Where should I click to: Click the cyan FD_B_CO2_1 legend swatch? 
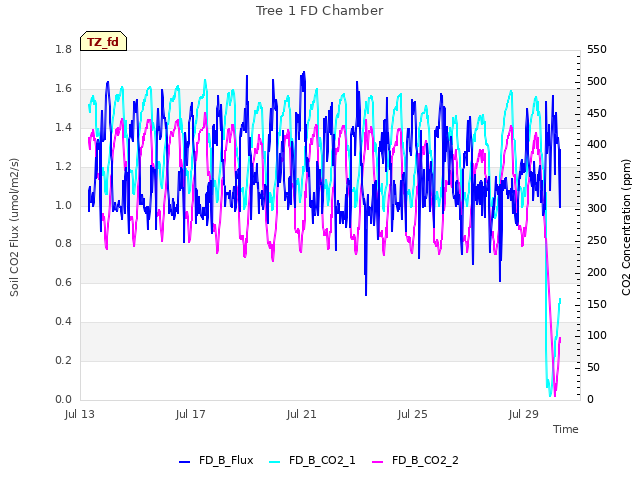(x=275, y=462)
